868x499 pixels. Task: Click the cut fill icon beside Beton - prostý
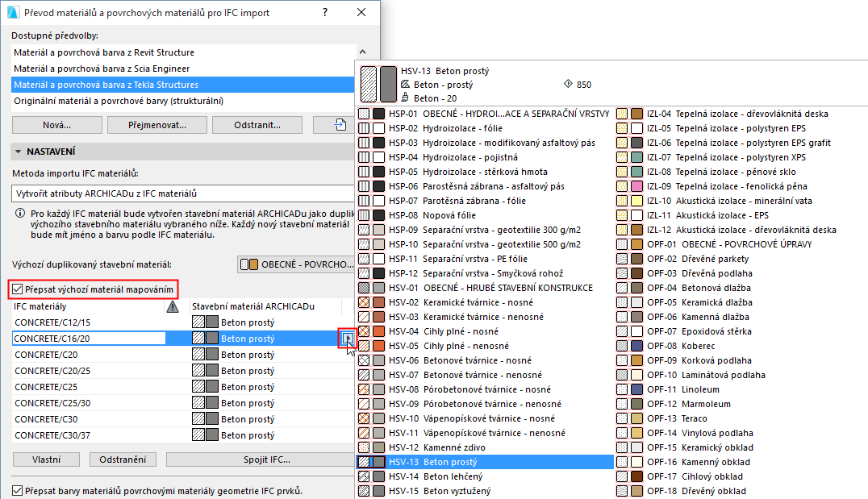[405, 85]
